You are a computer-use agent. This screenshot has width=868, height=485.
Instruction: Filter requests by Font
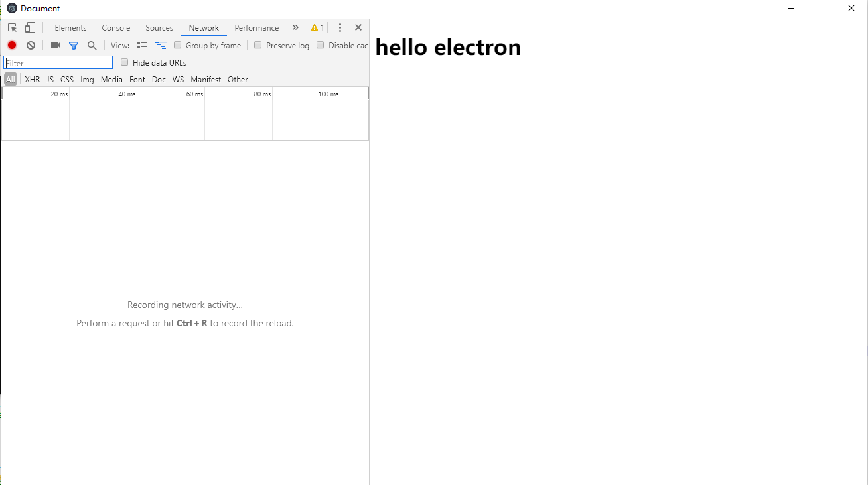click(137, 80)
